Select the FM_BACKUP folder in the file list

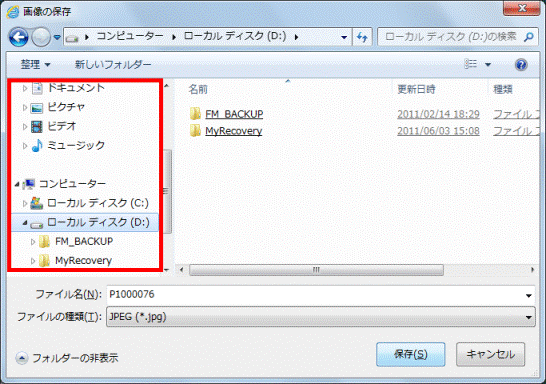tap(234, 114)
